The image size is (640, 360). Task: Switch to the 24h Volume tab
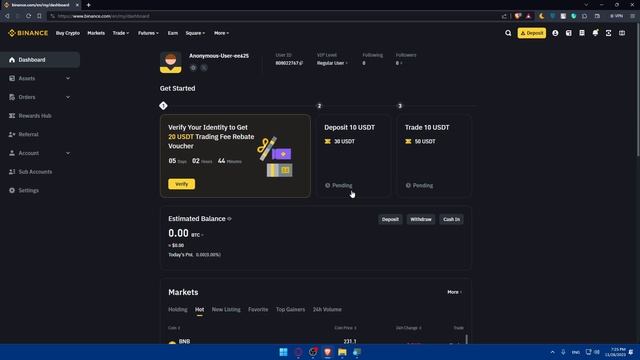pyautogui.click(x=327, y=309)
